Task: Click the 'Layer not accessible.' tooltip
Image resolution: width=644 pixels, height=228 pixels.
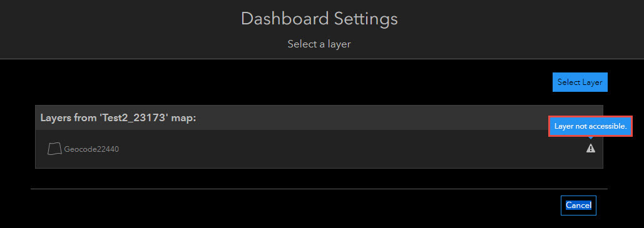Action: pos(590,126)
